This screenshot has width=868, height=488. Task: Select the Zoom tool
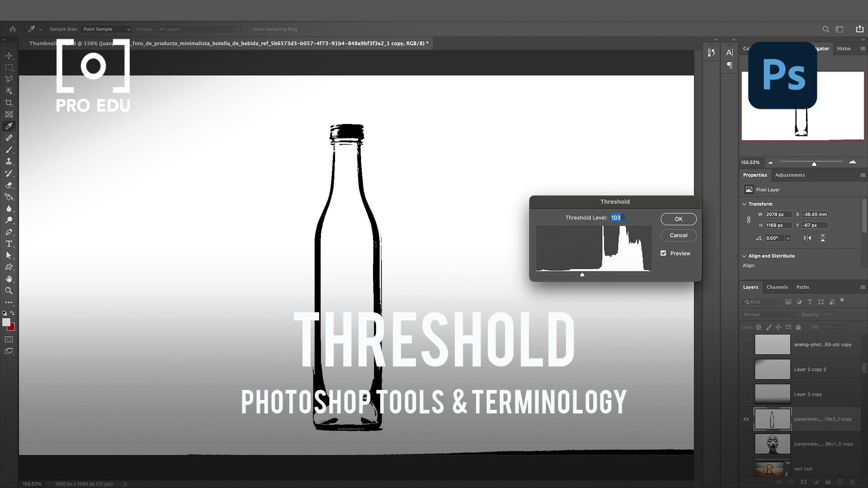click(9, 291)
